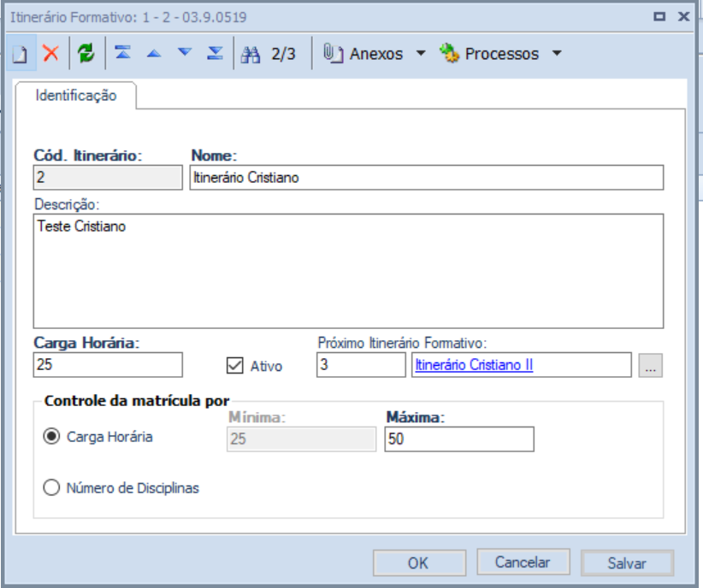The height and width of the screenshot is (588, 703).
Task: Click the Próximo Itinerário code field
Action: point(361,365)
